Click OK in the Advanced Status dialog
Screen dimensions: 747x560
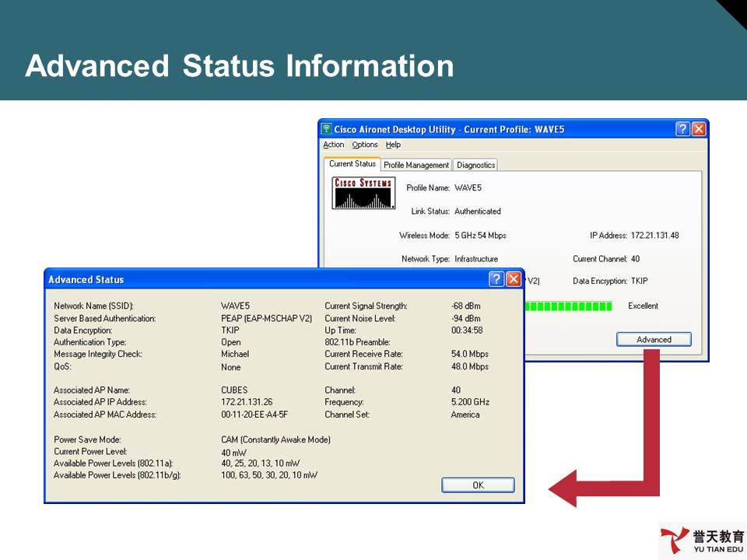(478, 485)
